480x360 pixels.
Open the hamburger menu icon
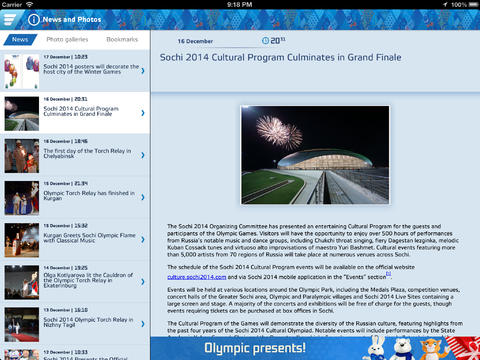pyautogui.click(x=9, y=20)
